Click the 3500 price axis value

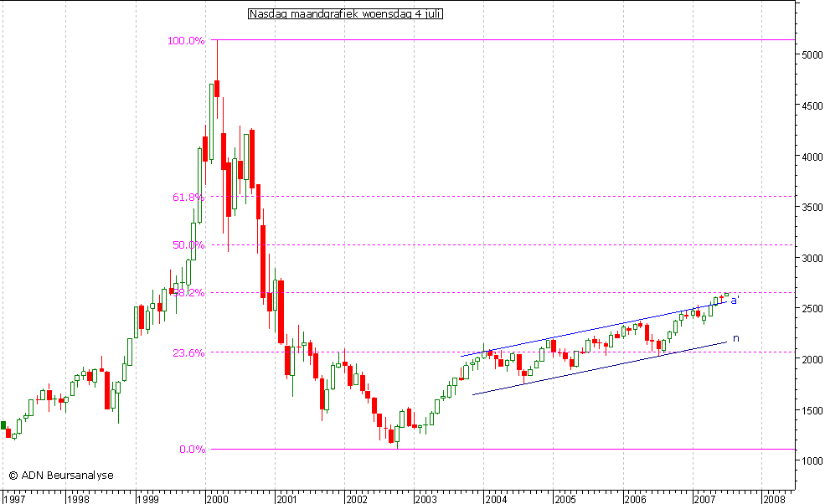[x=812, y=208]
